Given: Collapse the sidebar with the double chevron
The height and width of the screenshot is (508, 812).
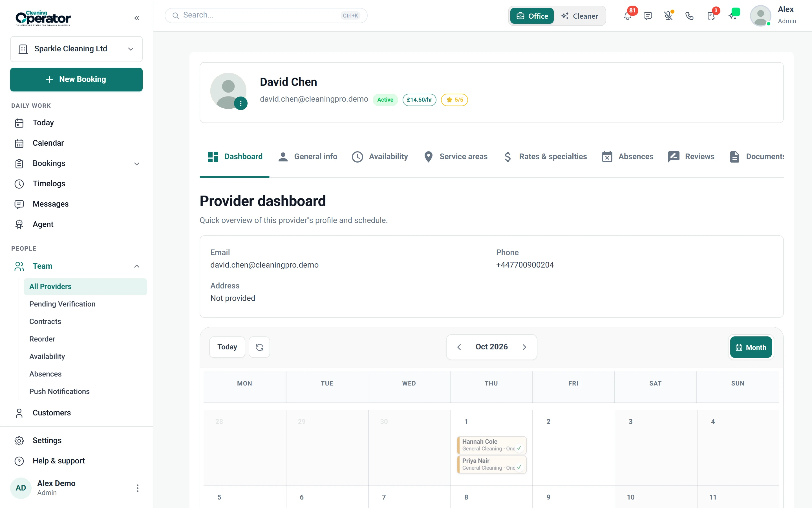Looking at the screenshot, I should click(137, 18).
